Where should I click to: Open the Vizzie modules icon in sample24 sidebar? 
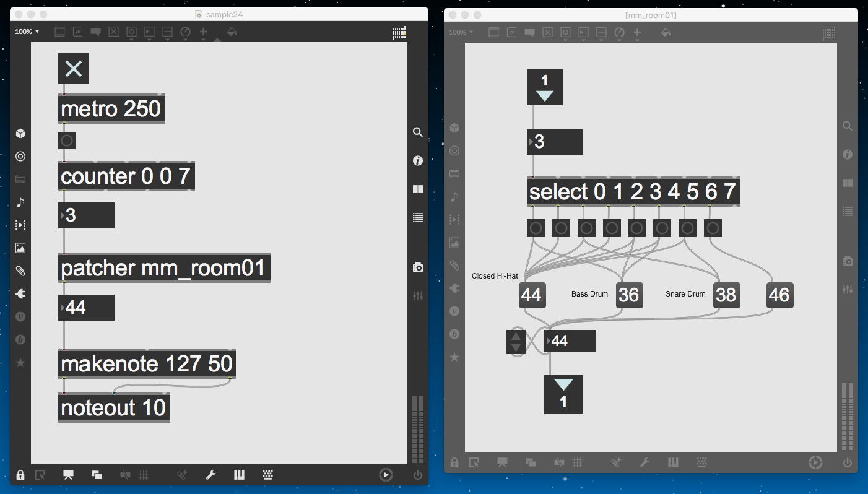coord(20,316)
